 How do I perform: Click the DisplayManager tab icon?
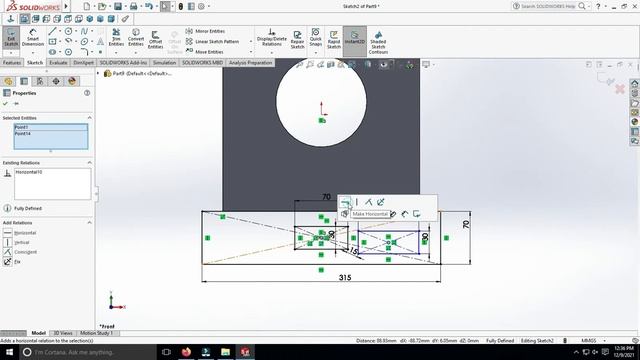pyautogui.click(x=72, y=81)
